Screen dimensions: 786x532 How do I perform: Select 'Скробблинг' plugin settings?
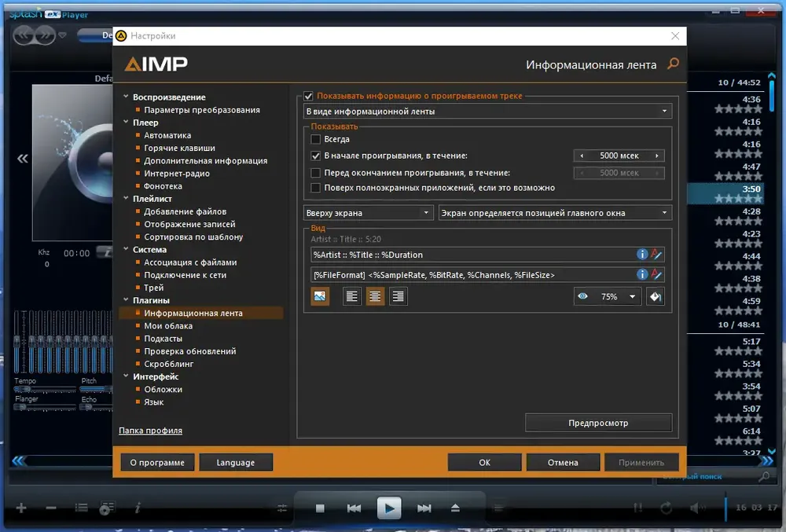(x=168, y=364)
